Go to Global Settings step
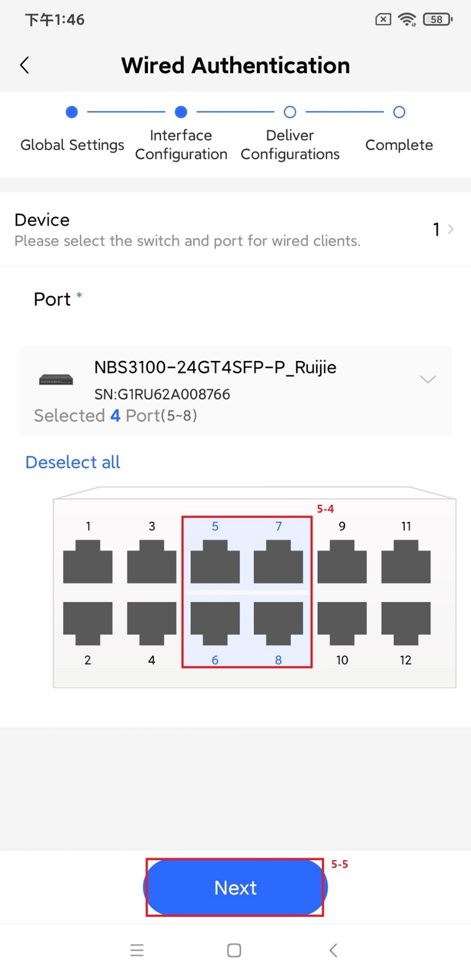The width and height of the screenshot is (471, 980). coord(72,112)
